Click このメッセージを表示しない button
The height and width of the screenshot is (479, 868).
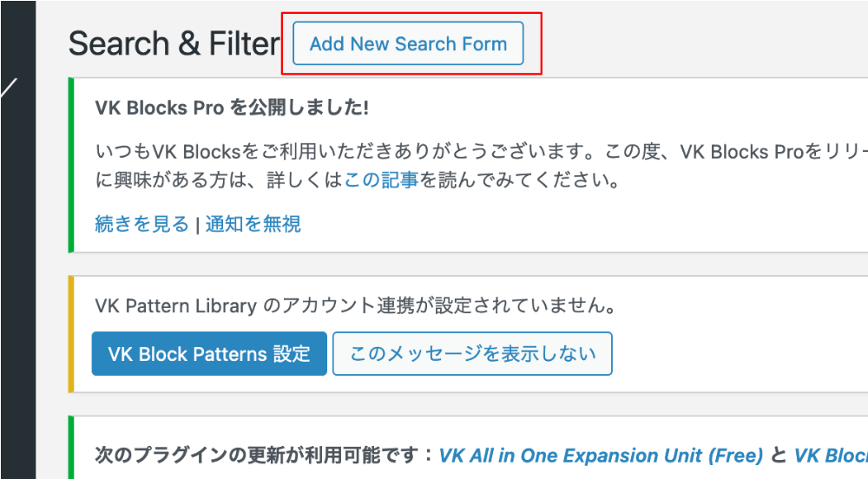pos(472,354)
